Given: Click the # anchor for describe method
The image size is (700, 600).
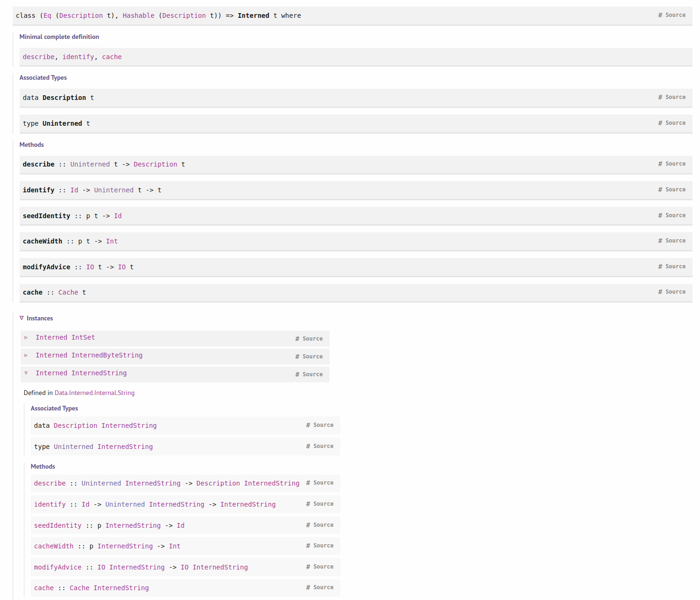Looking at the screenshot, I should [x=660, y=164].
